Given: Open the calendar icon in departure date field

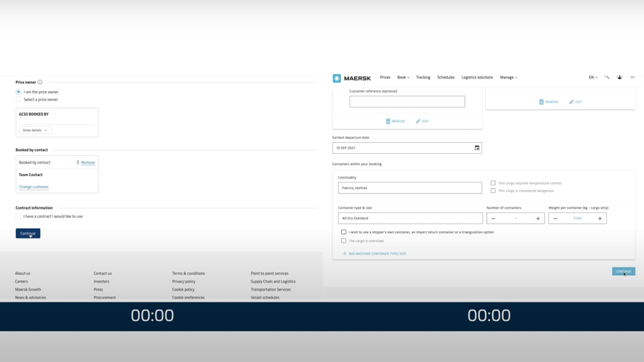Looking at the screenshot, I should [477, 148].
